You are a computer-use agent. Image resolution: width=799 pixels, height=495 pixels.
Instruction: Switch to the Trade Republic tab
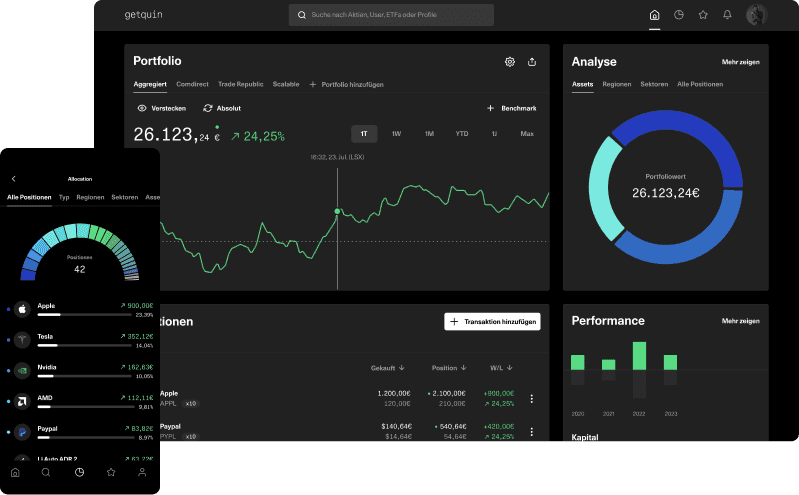click(241, 84)
